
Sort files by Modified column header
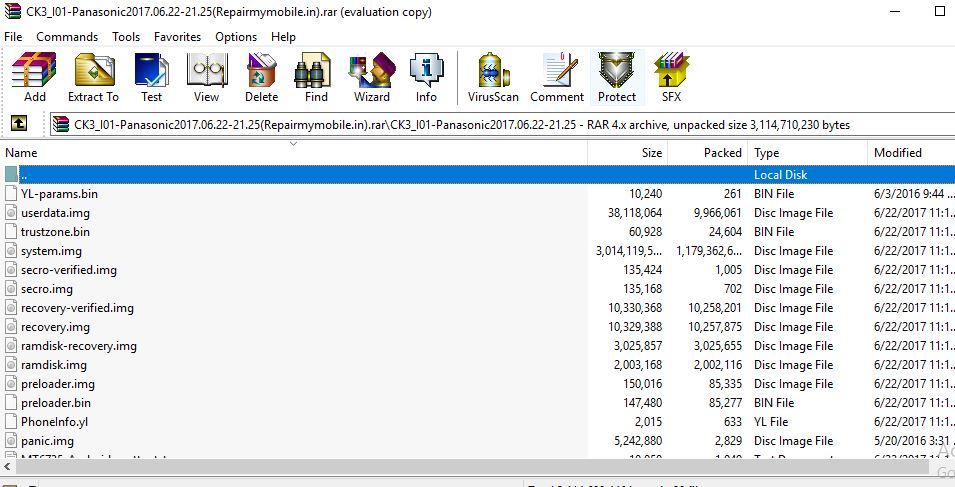coord(897,153)
